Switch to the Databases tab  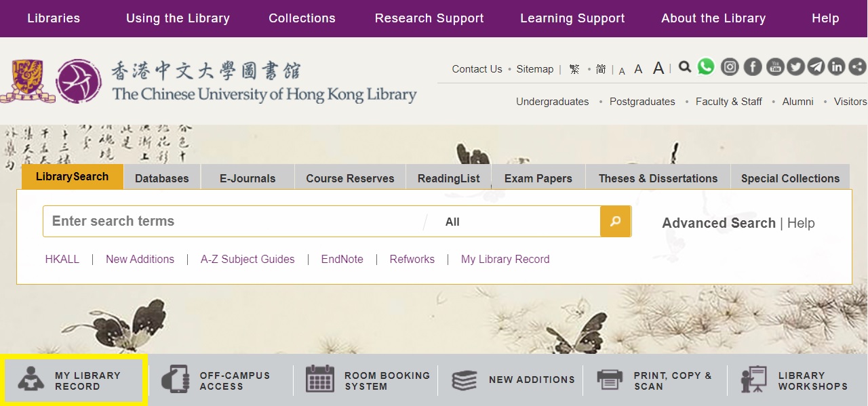[x=161, y=178]
